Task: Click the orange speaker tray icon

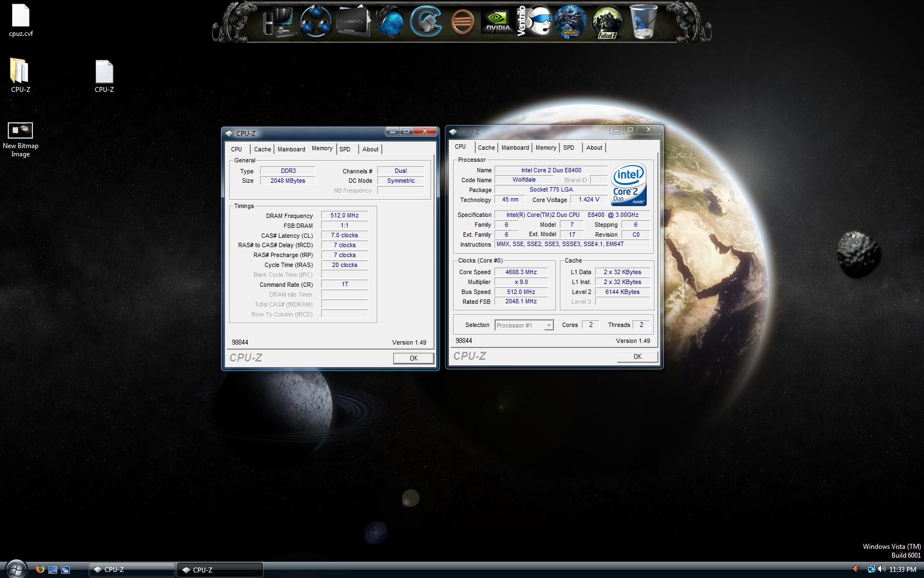Action: 856,569
